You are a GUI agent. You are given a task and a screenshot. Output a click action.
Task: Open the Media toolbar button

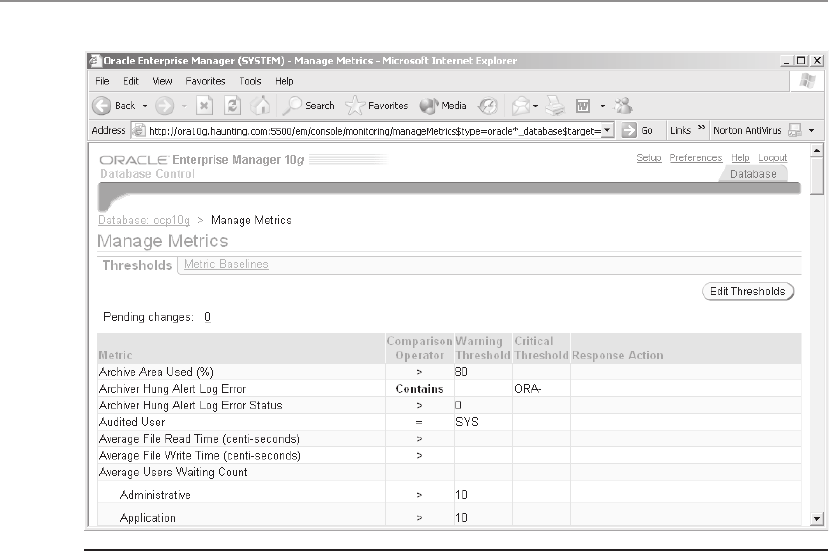[x=443, y=106]
